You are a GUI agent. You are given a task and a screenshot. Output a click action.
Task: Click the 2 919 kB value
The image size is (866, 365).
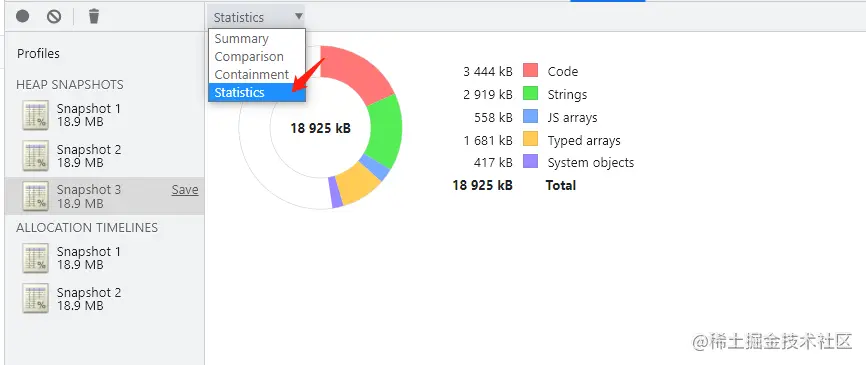pos(488,94)
